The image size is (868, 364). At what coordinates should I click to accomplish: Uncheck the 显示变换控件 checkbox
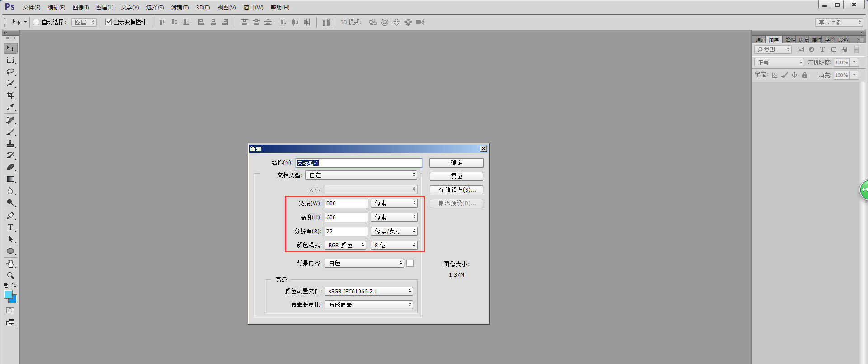coord(108,22)
